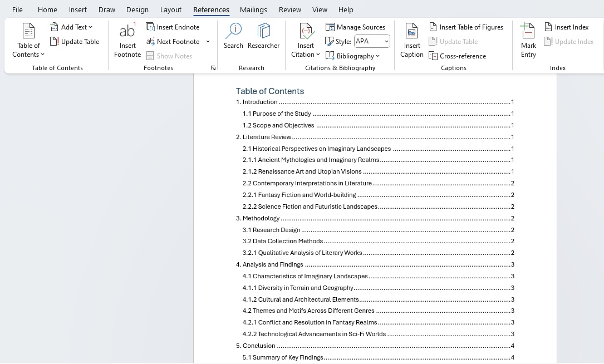Go to Next Footnote
Screen dimensions: 604x364
(173, 42)
